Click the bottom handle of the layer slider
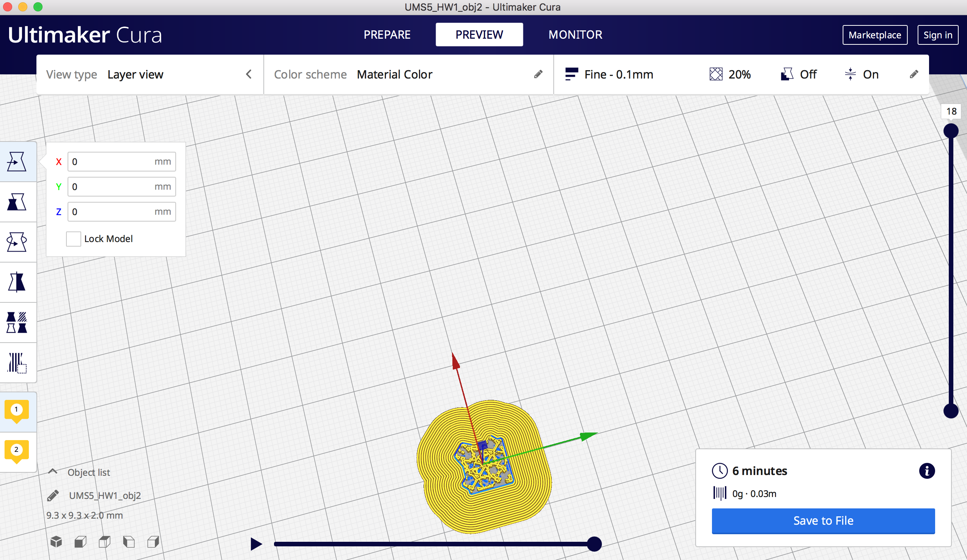 coord(951,411)
